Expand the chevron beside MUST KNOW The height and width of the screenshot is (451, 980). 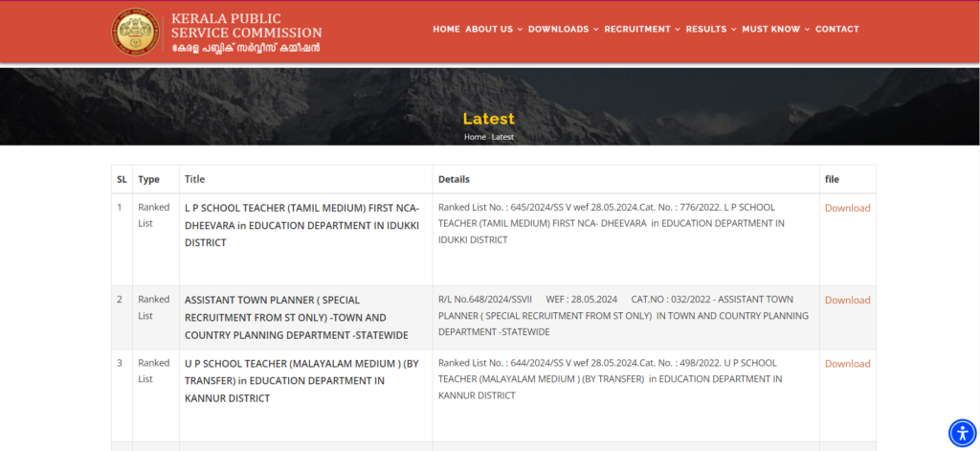807,30
